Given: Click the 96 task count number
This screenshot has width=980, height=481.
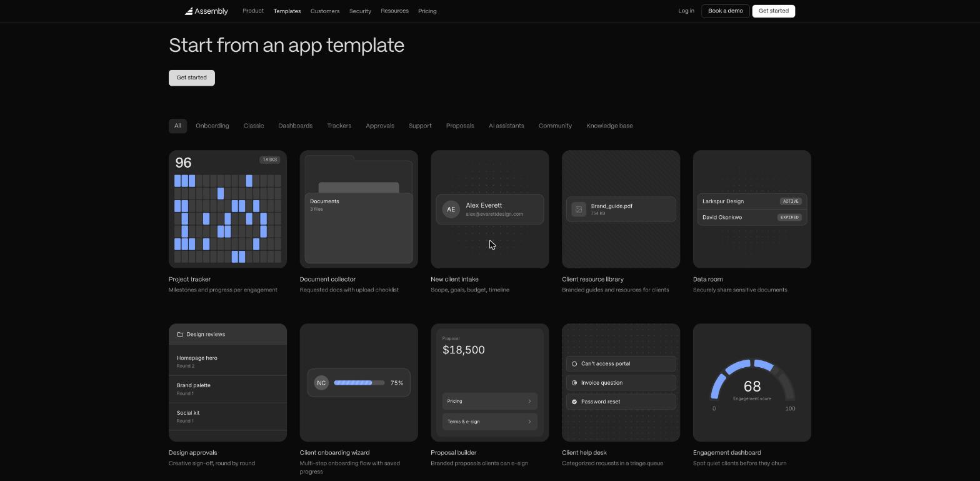Looking at the screenshot, I should pos(183,163).
